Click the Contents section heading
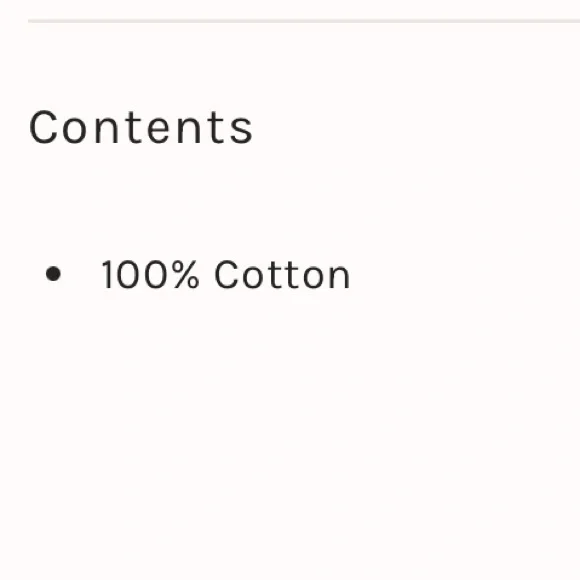Screen dimensions: 580x580 (141, 127)
